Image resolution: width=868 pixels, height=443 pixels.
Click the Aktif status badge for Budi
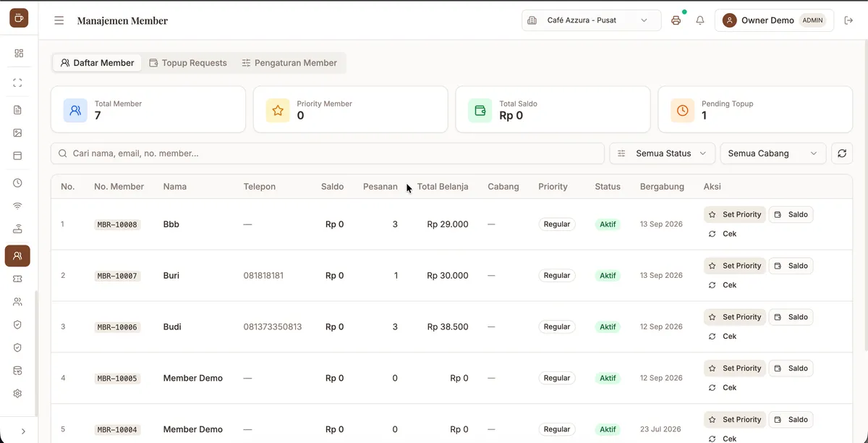coord(608,327)
